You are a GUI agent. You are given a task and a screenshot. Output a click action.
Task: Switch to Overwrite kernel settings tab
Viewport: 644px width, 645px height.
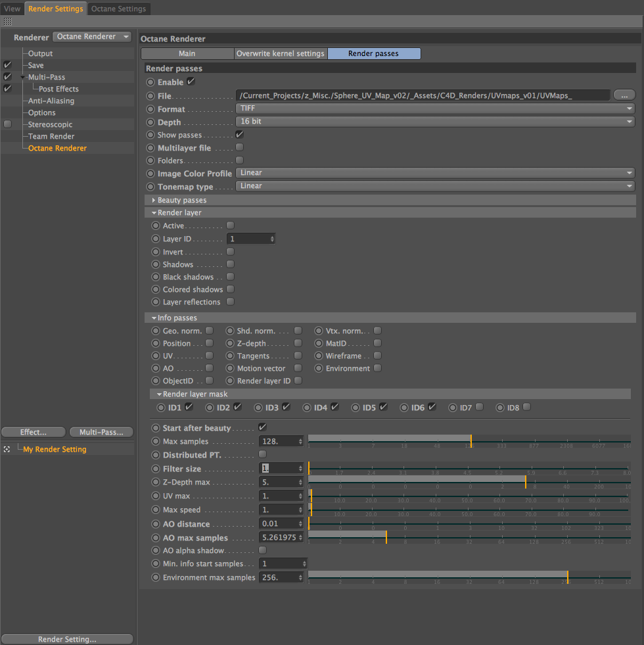281,53
